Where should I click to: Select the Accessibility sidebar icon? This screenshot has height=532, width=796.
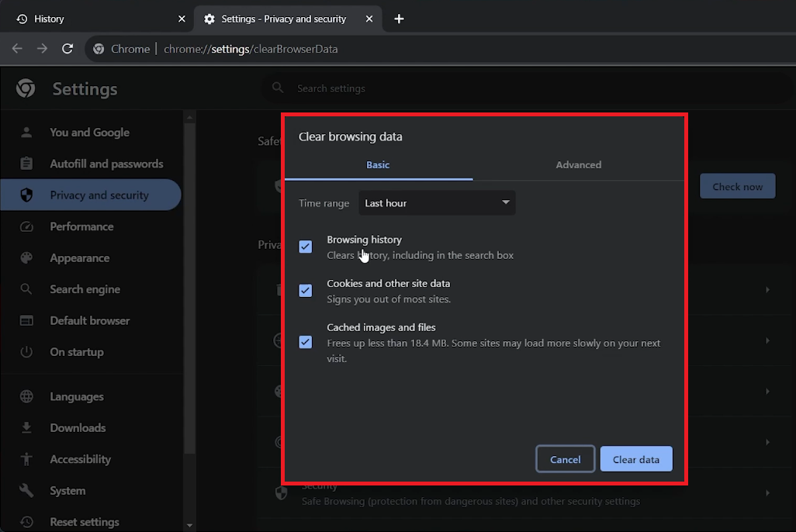coord(27,459)
